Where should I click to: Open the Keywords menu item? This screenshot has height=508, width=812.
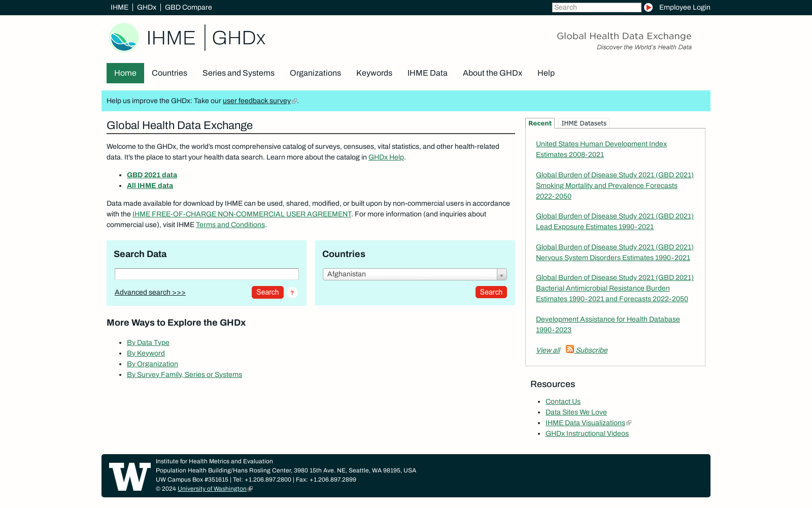click(374, 73)
